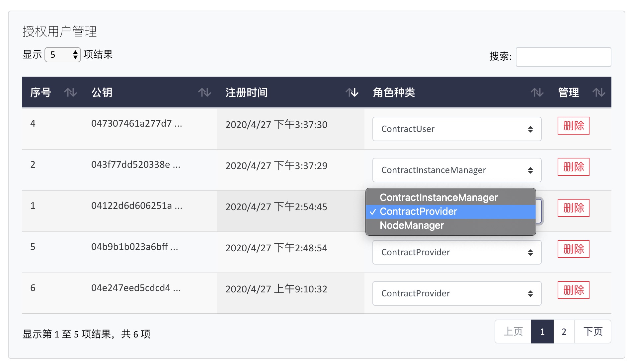Viewport: 630px width, 364px height.
Task: Choose NodeManager option in open dropdown
Action: tap(412, 225)
